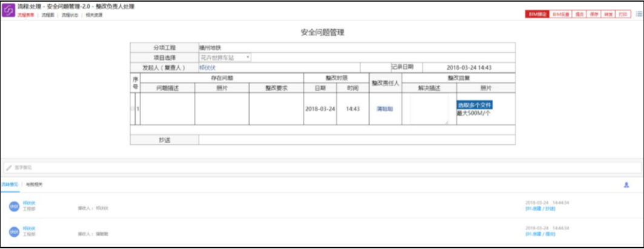This screenshot has height=249, width=644.
Task: Click the 存在问题 header cell
Action: point(222,78)
